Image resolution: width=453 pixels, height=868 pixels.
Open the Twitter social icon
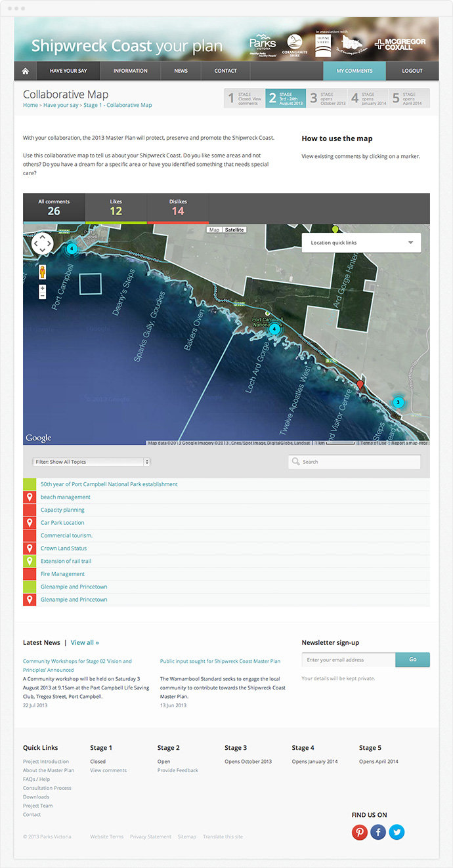[x=397, y=833]
